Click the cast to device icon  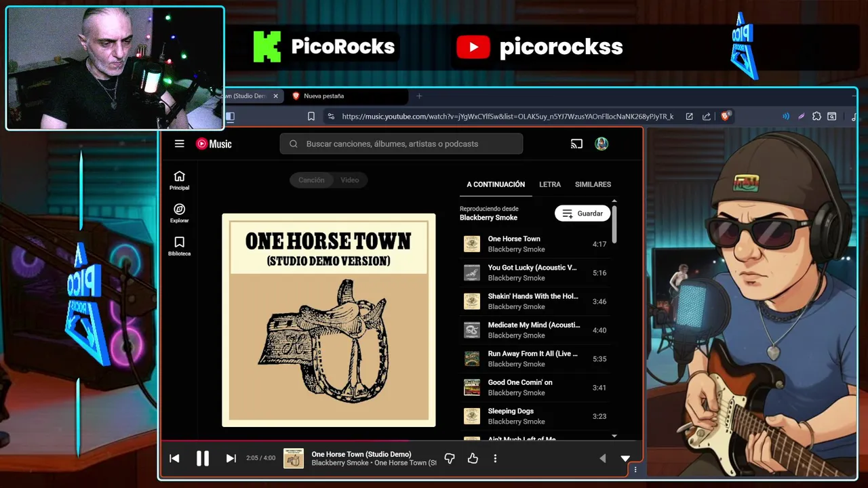click(576, 144)
